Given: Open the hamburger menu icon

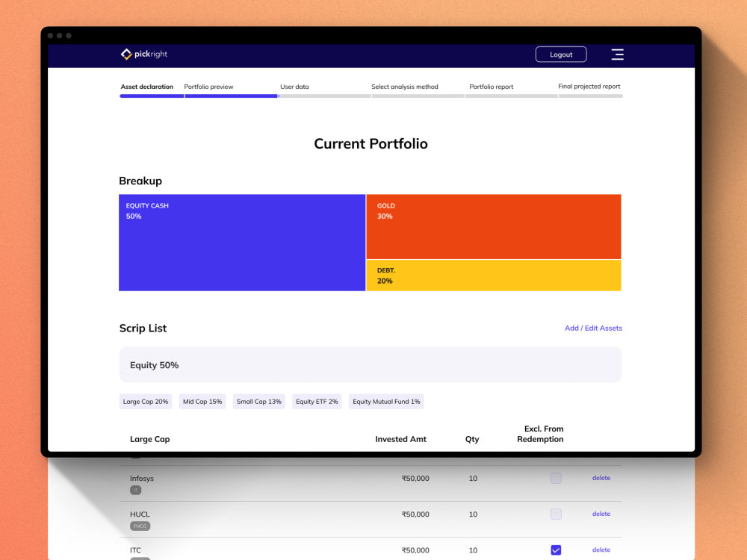Looking at the screenshot, I should (618, 55).
